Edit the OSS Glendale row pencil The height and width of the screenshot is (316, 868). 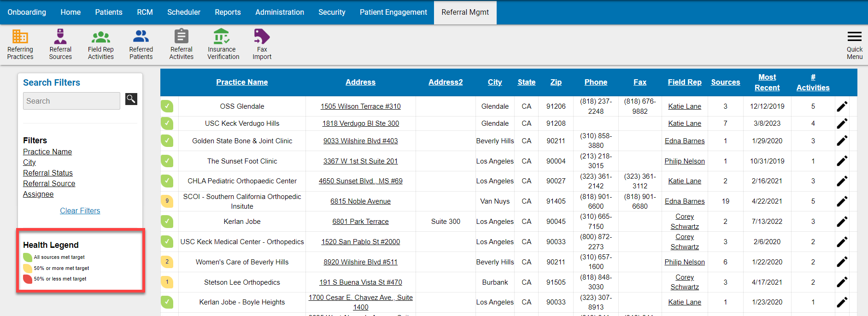tap(842, 106)
